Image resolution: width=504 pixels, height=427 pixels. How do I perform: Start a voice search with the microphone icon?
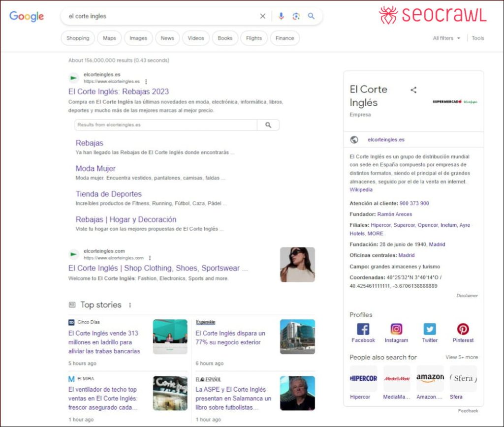pos(281,16)
